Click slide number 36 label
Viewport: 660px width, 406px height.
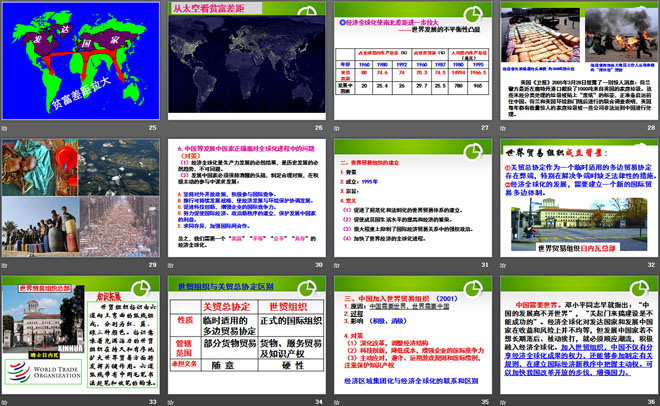651,402
